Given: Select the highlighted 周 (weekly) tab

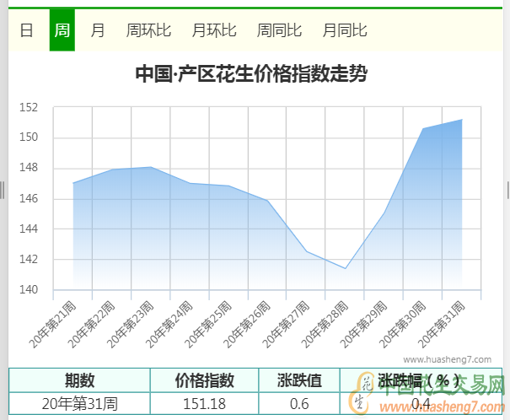Looking at the screenshot, I should (62, 30).
